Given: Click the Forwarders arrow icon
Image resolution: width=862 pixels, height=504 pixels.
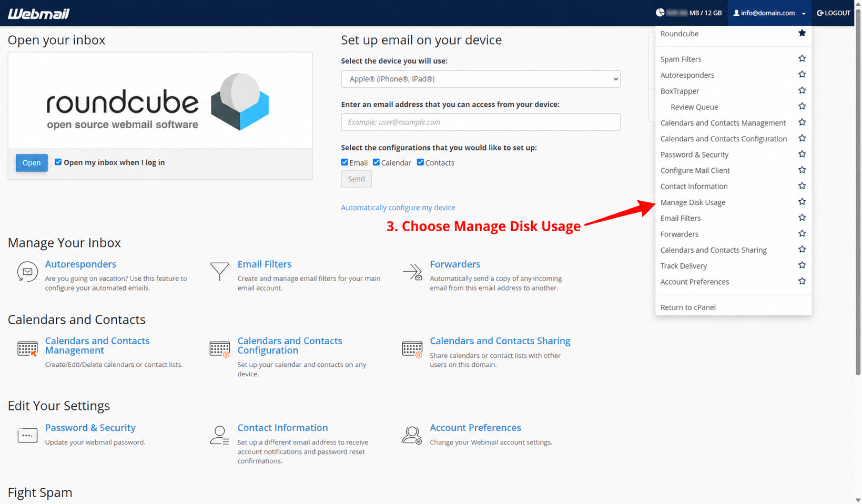Looking at the screenshot, I should click(x=412, y=272).
